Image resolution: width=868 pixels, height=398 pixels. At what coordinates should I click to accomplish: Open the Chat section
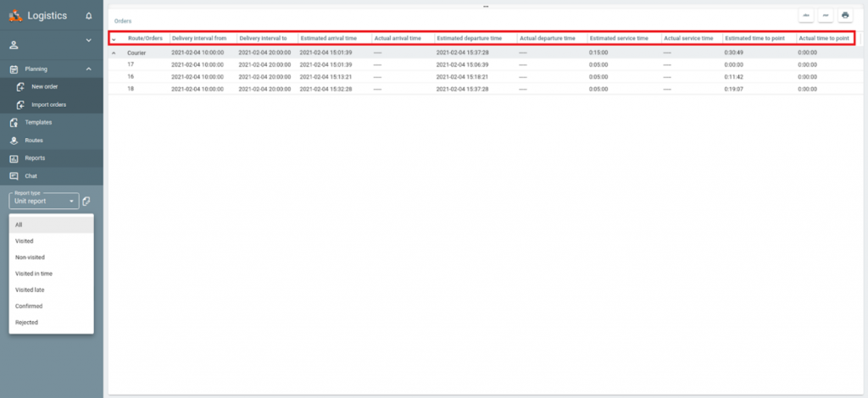click(31, 176)
